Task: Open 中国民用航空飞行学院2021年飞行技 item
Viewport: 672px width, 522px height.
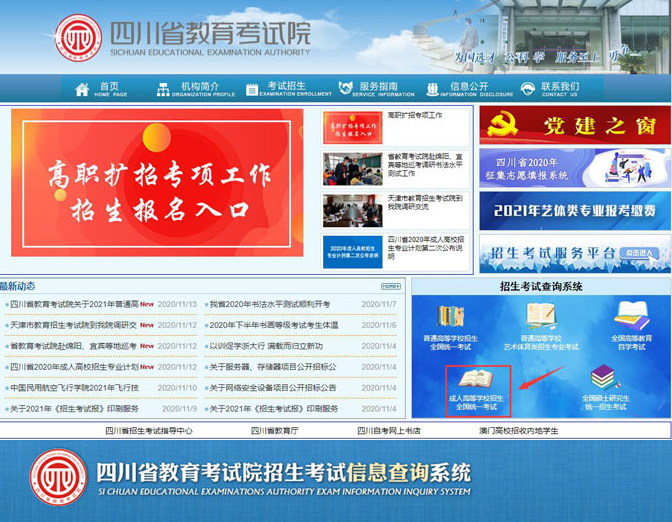Action: (74, 388)
